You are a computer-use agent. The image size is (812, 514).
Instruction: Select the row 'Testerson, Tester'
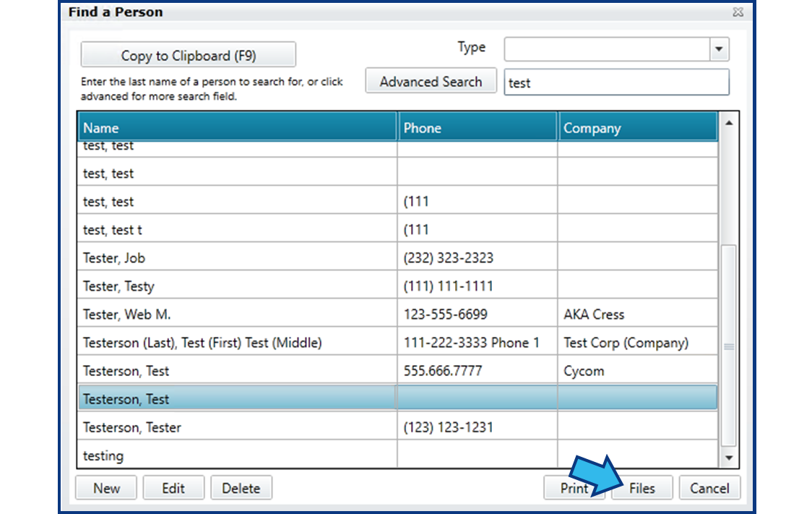(398, 427)
